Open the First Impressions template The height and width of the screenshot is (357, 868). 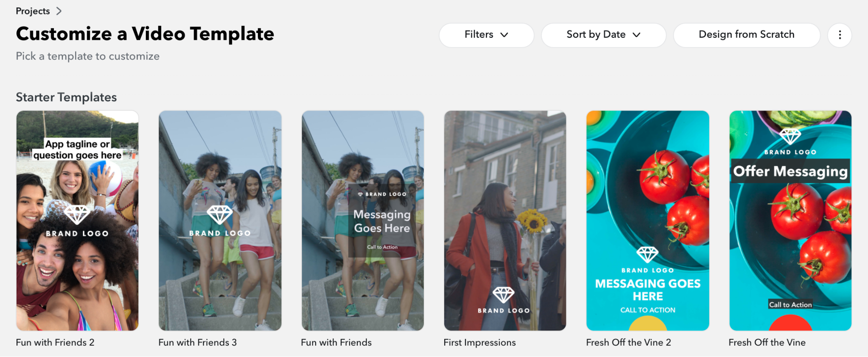(x=505, y=220)
